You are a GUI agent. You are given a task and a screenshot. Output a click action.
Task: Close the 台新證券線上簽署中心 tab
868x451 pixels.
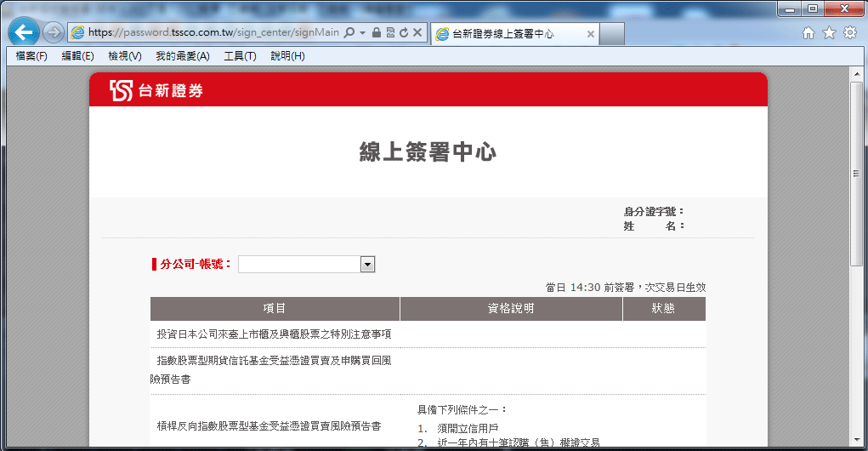(x=591, y=34)
